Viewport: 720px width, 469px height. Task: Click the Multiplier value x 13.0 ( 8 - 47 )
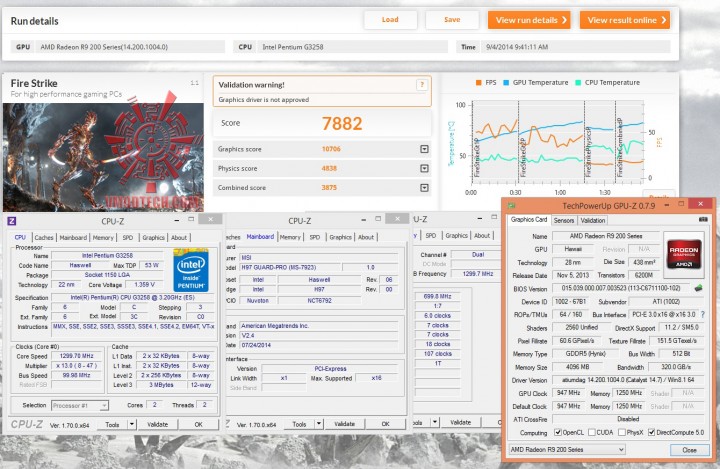coord(76,366)
